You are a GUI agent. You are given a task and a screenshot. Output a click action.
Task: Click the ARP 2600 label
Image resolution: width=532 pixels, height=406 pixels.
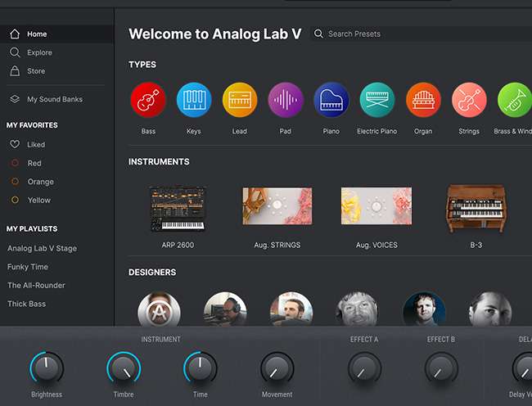178,245
